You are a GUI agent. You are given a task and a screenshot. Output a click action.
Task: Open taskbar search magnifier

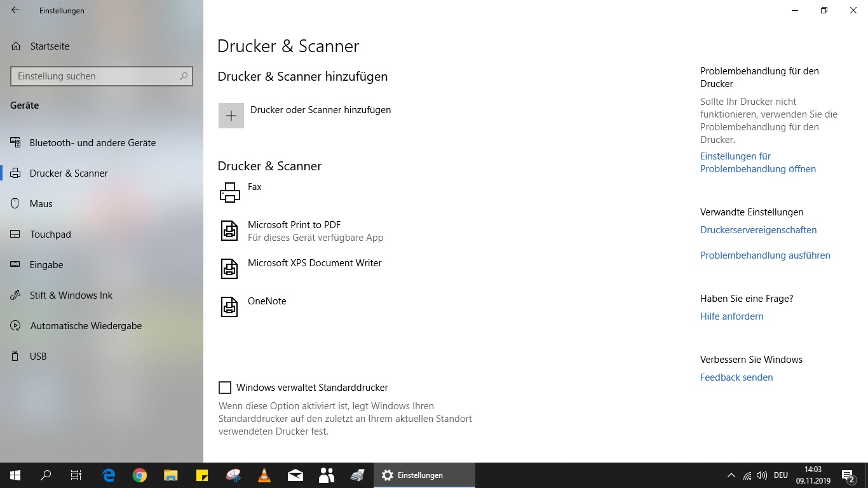46,475
